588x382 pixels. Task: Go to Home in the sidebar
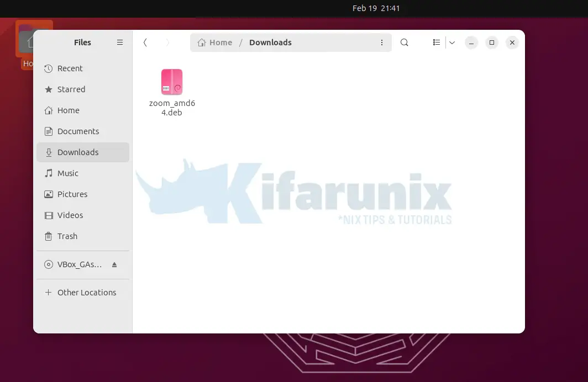click(68, 110)
